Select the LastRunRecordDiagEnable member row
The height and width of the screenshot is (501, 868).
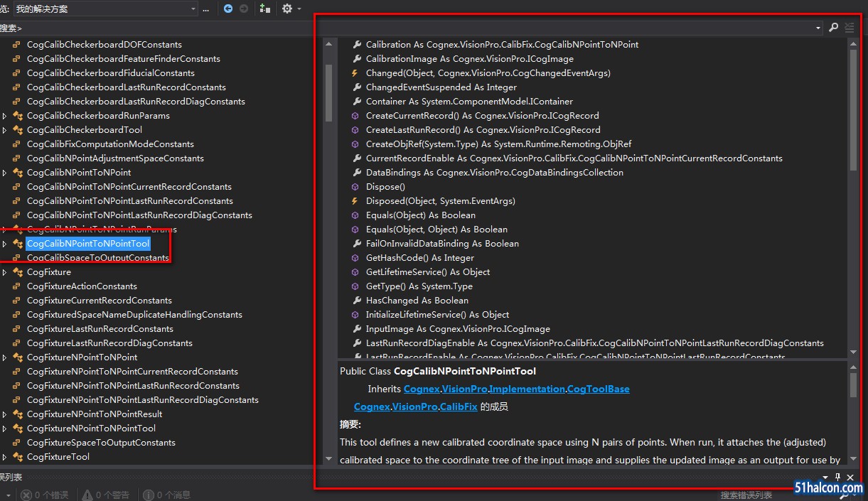594,343
